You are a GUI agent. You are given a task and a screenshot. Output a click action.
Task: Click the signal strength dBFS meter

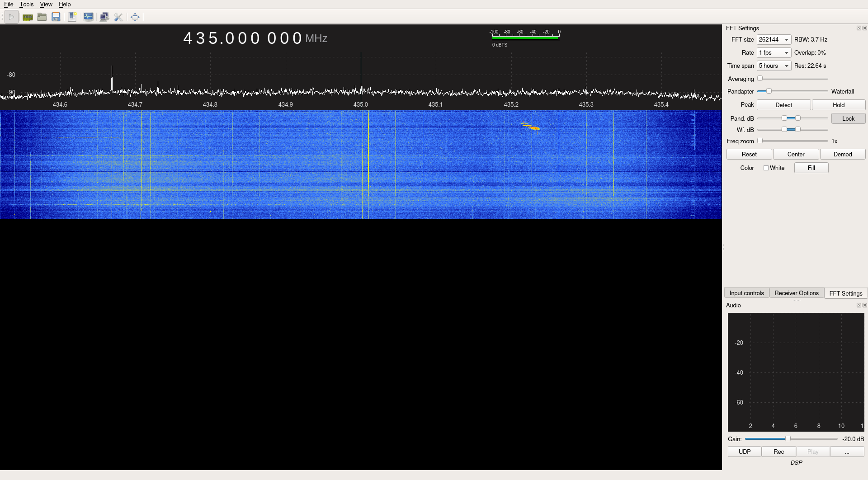click(525, 38)
